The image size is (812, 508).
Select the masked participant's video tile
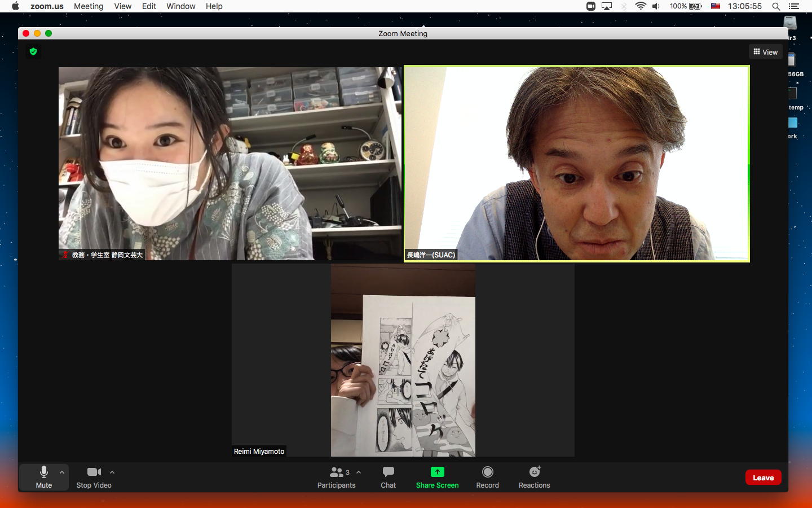tap(230, 164)
